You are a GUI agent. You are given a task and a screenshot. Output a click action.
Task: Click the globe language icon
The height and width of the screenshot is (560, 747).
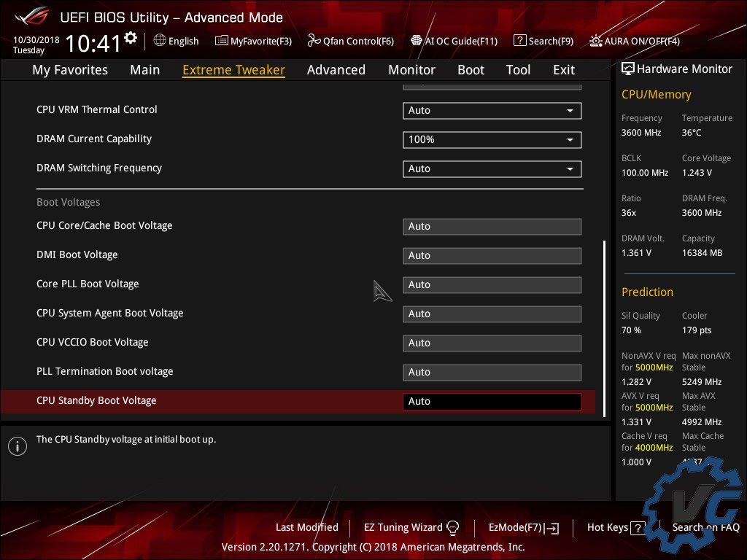[160, 41]
